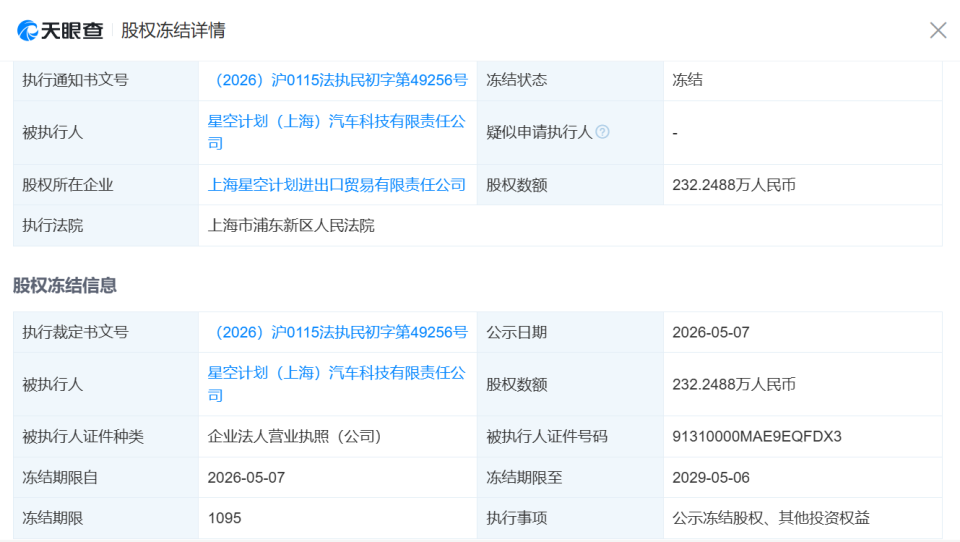Open 星空计划汽车科技 link in 股权冻结信息 table

click(x=337, y=384)
